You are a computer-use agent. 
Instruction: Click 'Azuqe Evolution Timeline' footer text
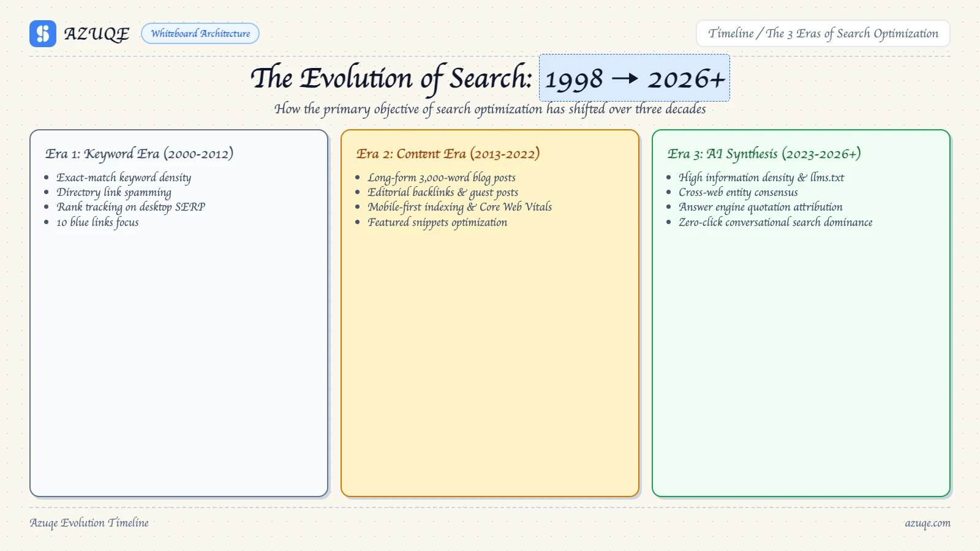(89, 523)
